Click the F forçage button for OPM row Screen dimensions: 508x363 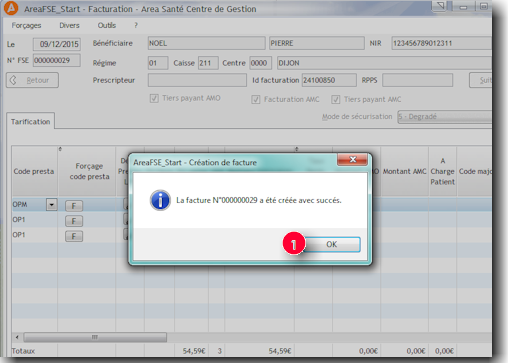[x=74, y=206]
